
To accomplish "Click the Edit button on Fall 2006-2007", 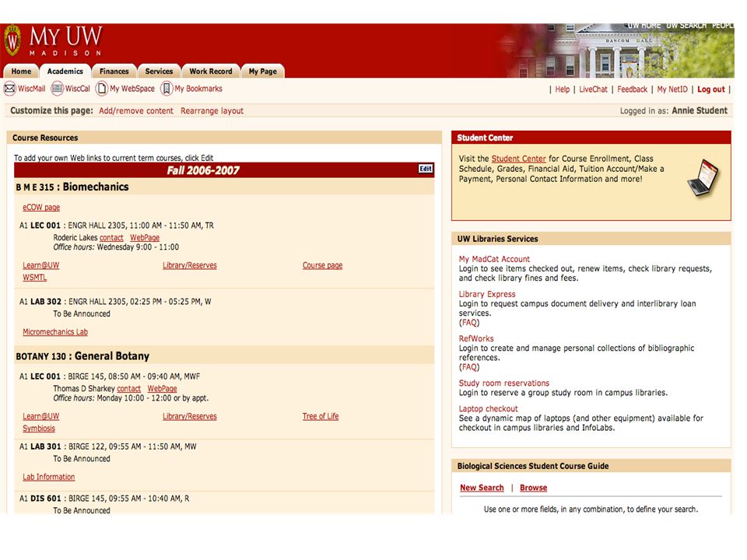I will coord(426,169).
